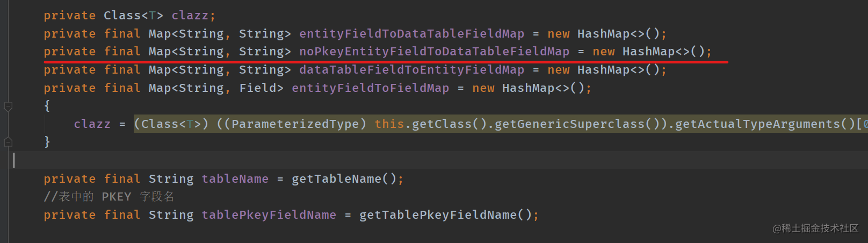Click the Class<T> type on the first line
The image size is (868, 243).
[x=133, y=16]
